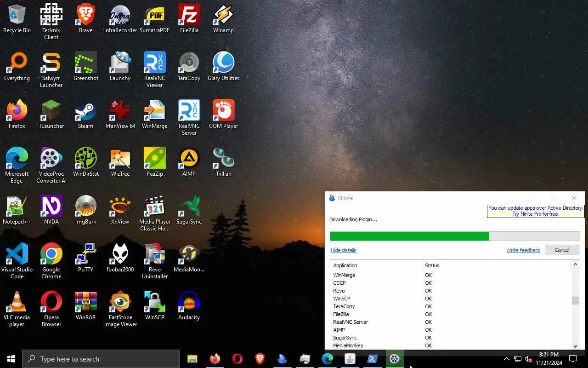Image resolution: width=588 pixels, height=368 pixels.
Task: Select the Audacity desktop icon
Action: click(x=189, y=306)
